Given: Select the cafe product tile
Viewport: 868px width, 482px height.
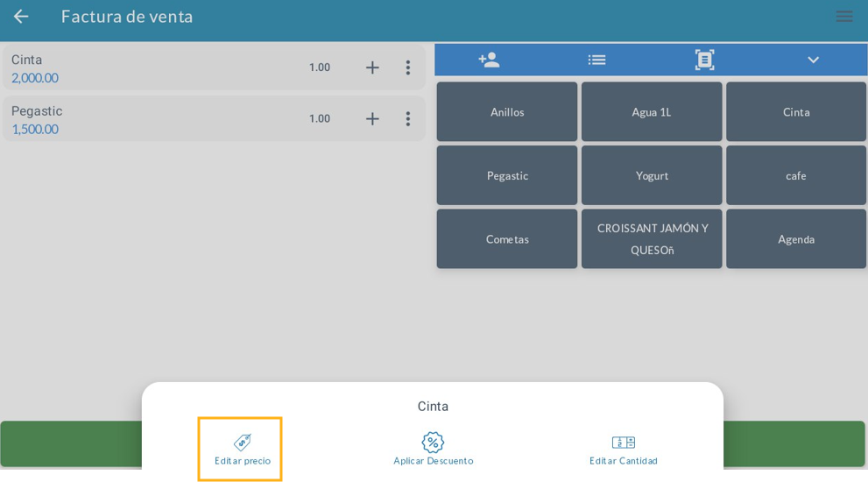Looking at the screenshot, I should click(x=795, y=175).
